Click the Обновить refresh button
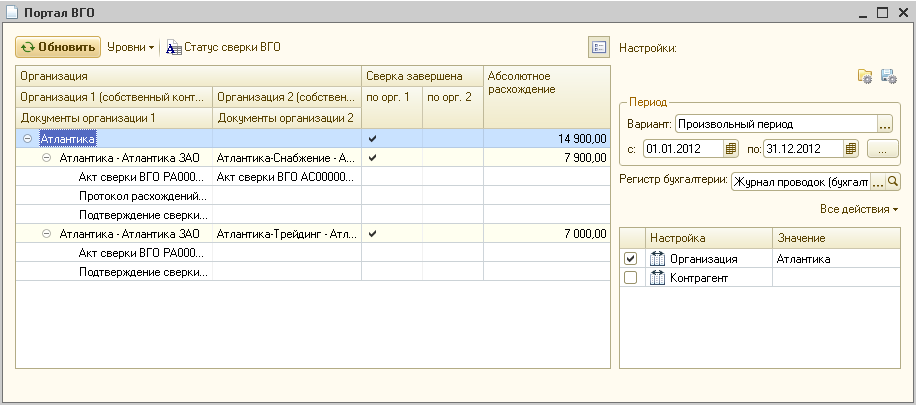 pyautogui.click(x=58, y=47)
